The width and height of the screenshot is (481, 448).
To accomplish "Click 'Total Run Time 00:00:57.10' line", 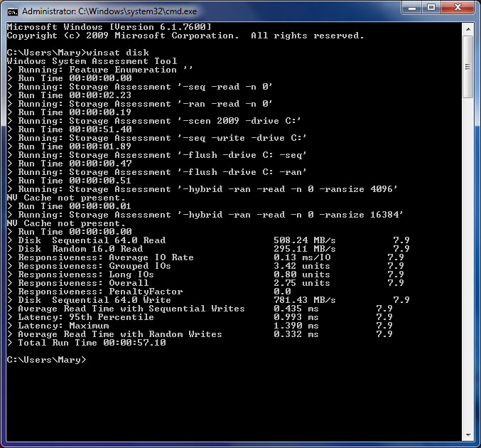I will (92, 343).
